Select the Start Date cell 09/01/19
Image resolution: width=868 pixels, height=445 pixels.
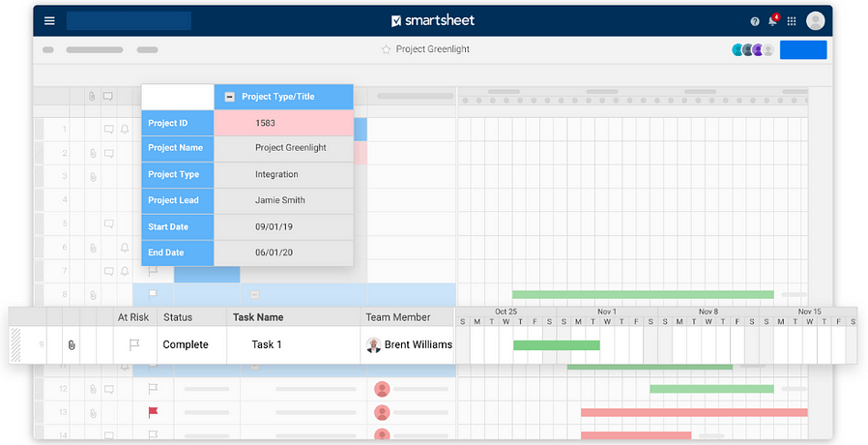[283, 226]
